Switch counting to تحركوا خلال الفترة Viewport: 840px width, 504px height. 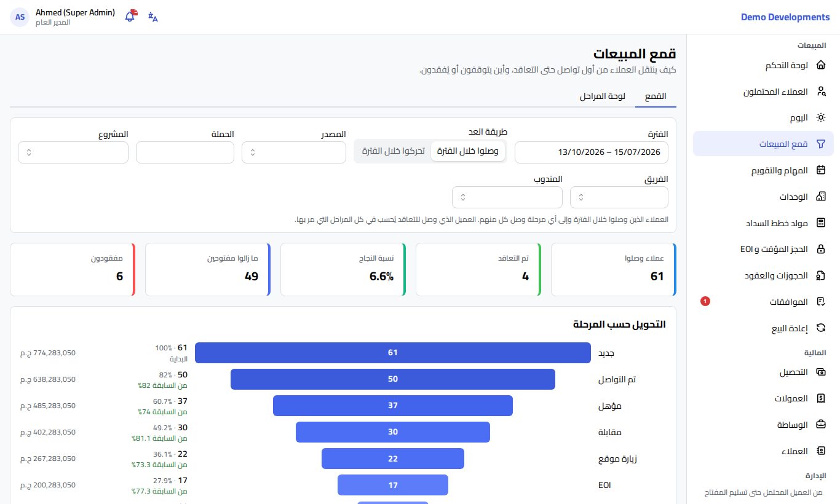click(393, 151)
